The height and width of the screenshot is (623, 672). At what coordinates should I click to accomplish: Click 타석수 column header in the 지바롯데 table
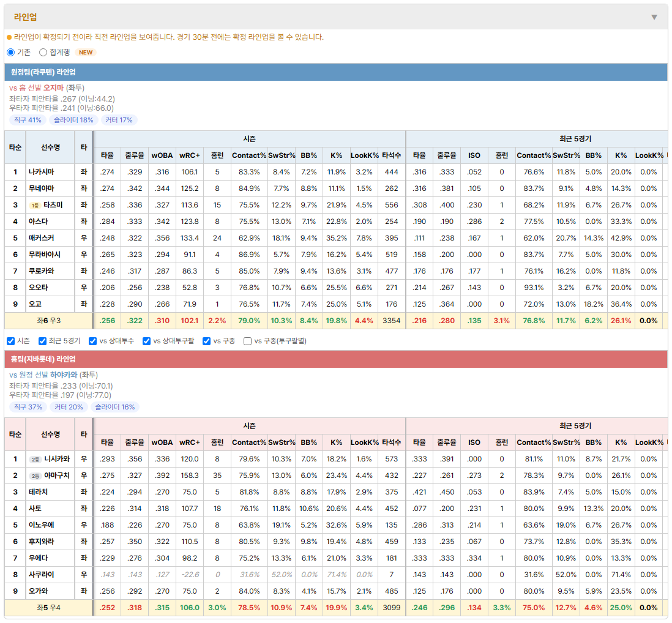tap(391, 442)
